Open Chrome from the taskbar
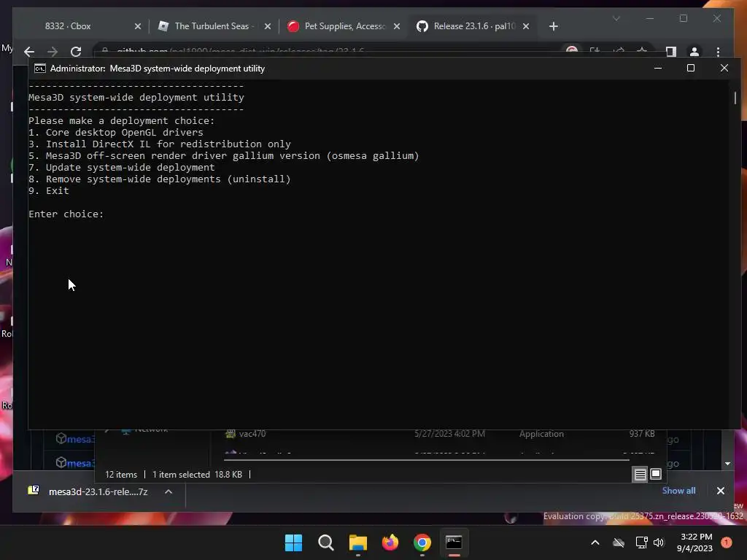The height and width of the screenshot is (560, 747). tap(422, 542)
